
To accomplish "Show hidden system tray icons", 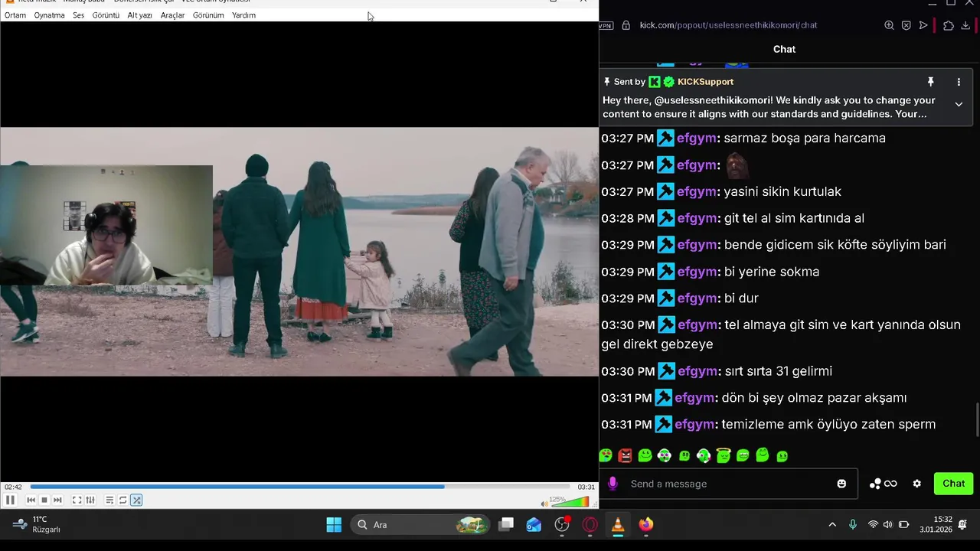I will (x=832, y=525).
